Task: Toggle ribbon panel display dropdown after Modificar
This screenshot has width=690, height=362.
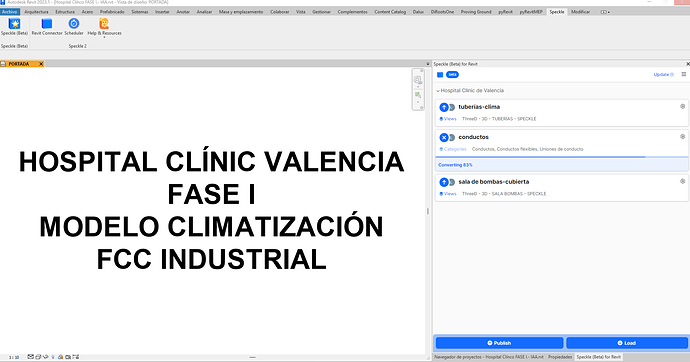Action: pos(606,12)
